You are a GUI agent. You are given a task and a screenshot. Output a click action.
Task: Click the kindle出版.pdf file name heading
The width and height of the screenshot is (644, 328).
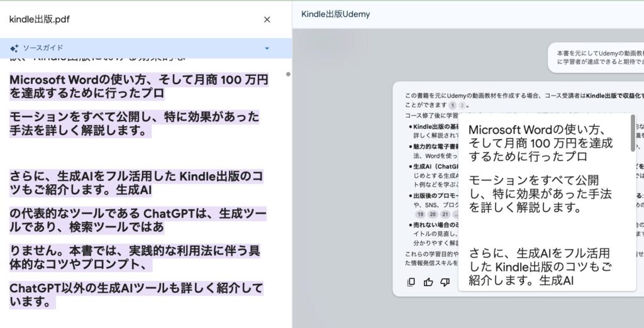coord(40,19)
